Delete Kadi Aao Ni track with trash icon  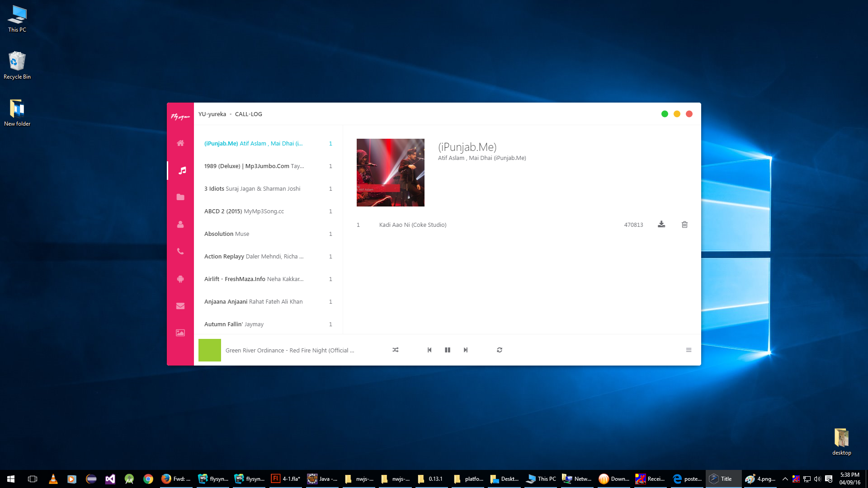(684, 225)
